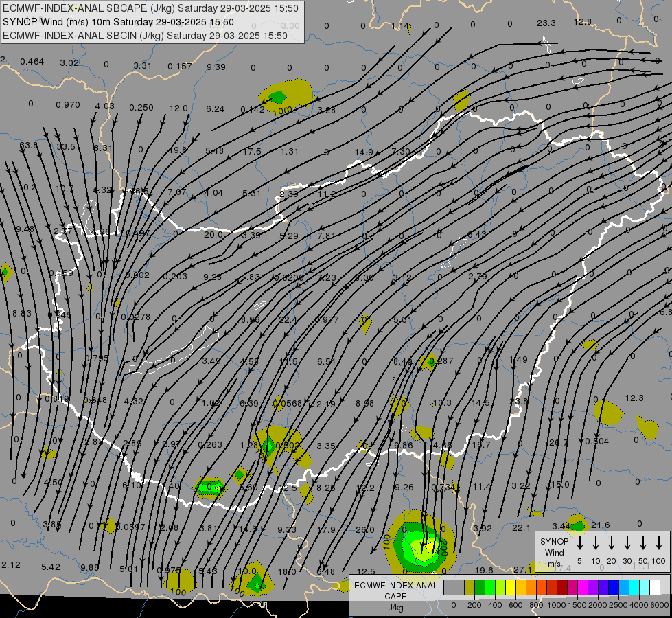Click the 2.12 value on the map
The height and width of the screenshot is (618, 672).
click(11, 565)
